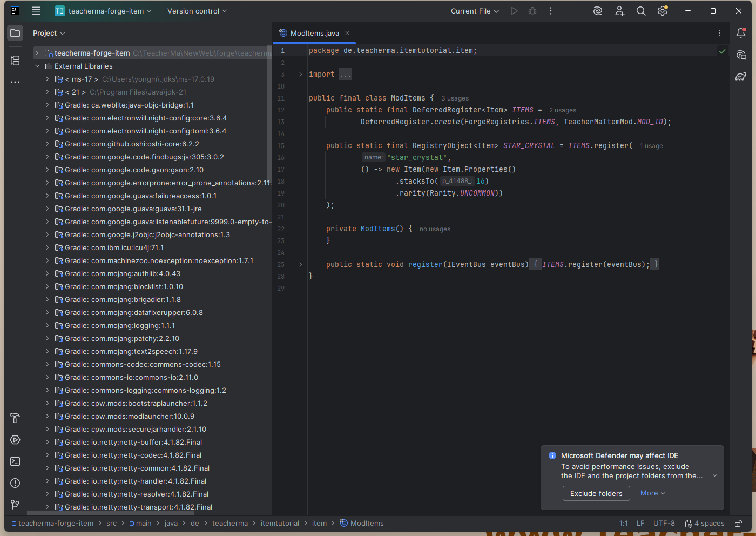Open 4 spaces indentation settings

[x=705, y=524]
